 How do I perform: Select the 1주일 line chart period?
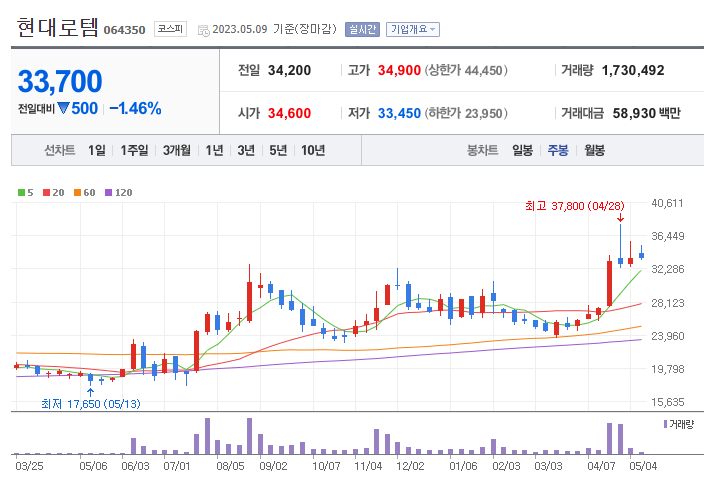(x=134, y=150)
